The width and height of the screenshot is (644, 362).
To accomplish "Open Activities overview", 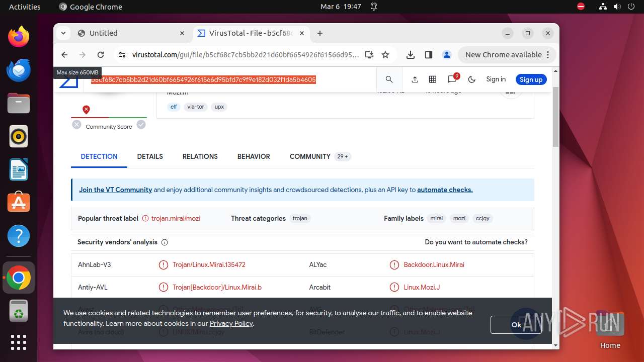I will click(25, 7).
